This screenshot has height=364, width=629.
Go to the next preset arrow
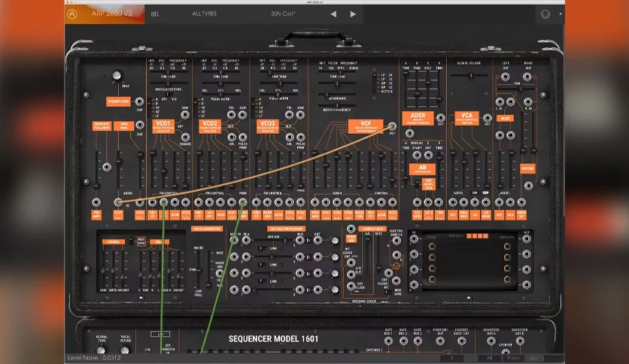click(353, 14)
